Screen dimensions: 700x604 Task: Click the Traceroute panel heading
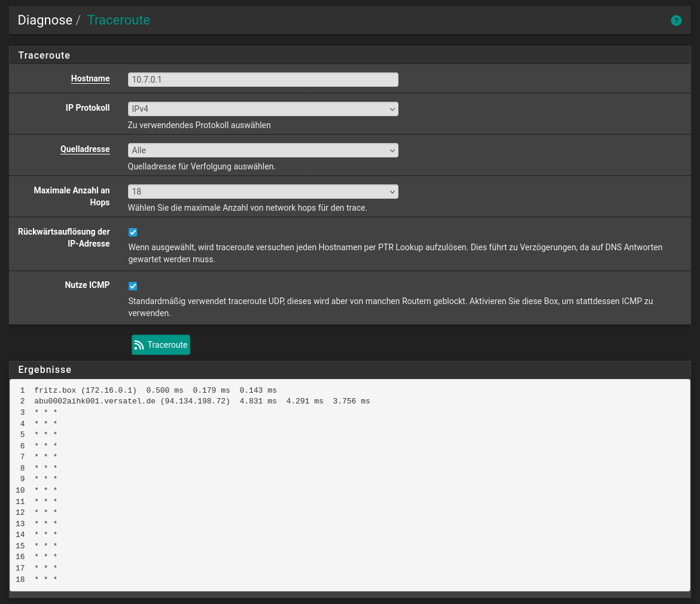click(x=44, y=55)
